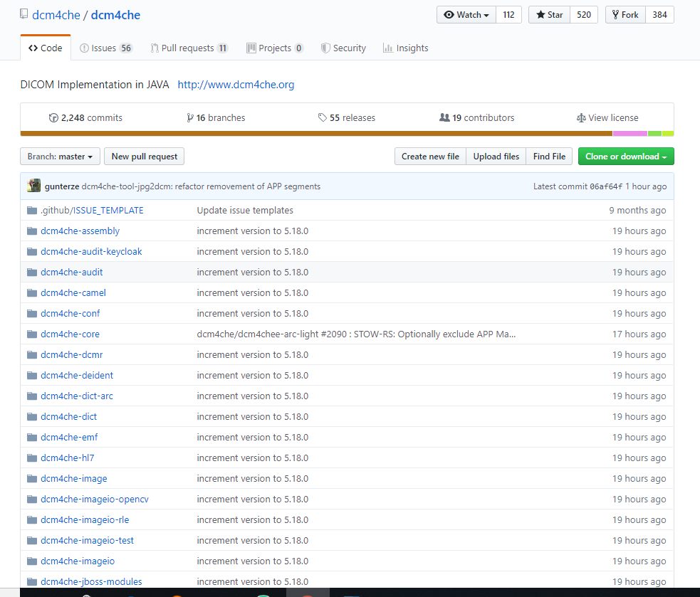Expand the Clone or download menu
The height and width of the screenshot is (597, 700).
pyautogui.click(x=626, y=157)
